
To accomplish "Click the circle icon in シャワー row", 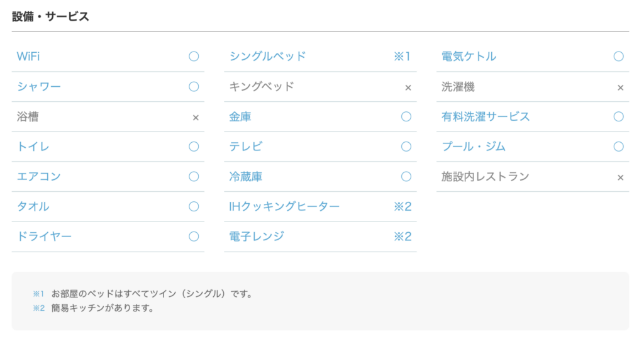I will coord(194,87).
